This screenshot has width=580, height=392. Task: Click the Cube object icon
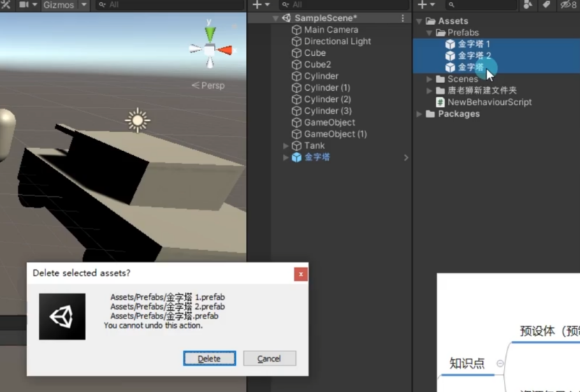(296, 53)
